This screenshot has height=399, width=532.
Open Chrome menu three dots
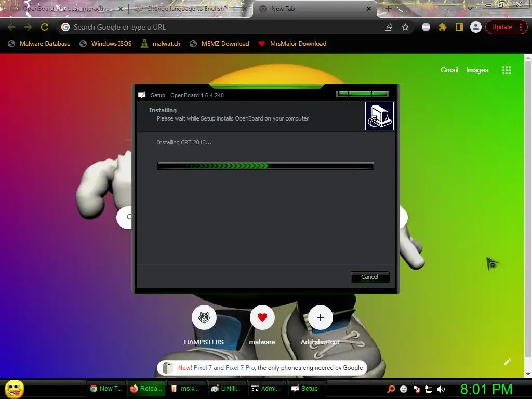coord(521,27)
